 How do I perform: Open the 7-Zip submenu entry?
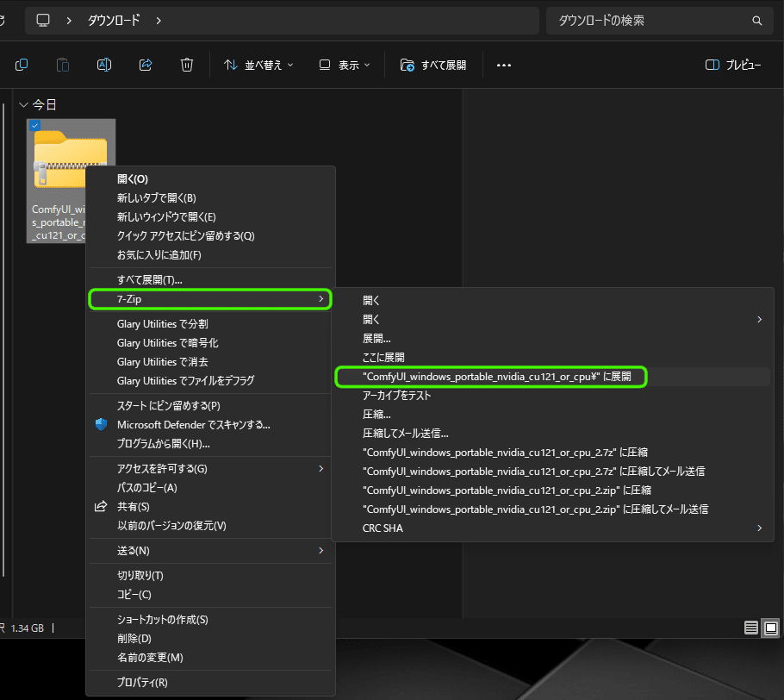pyautogui.click(x=210, y=299)
